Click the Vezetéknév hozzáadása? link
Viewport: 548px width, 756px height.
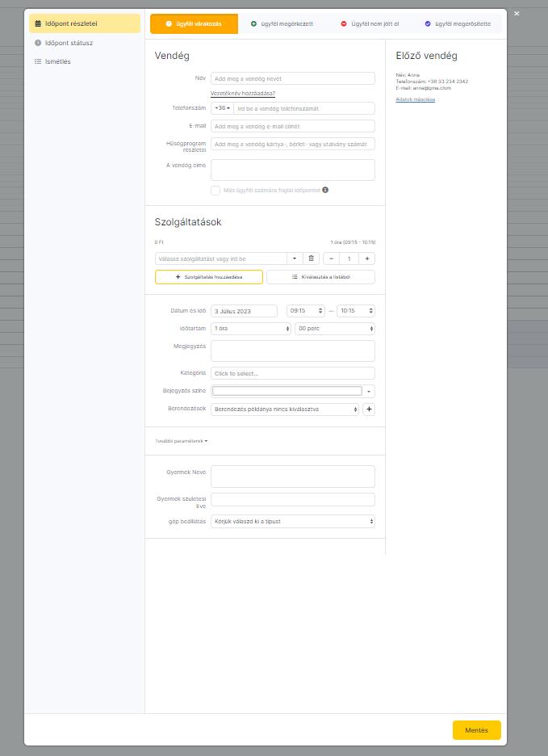[x=243, y=94]
